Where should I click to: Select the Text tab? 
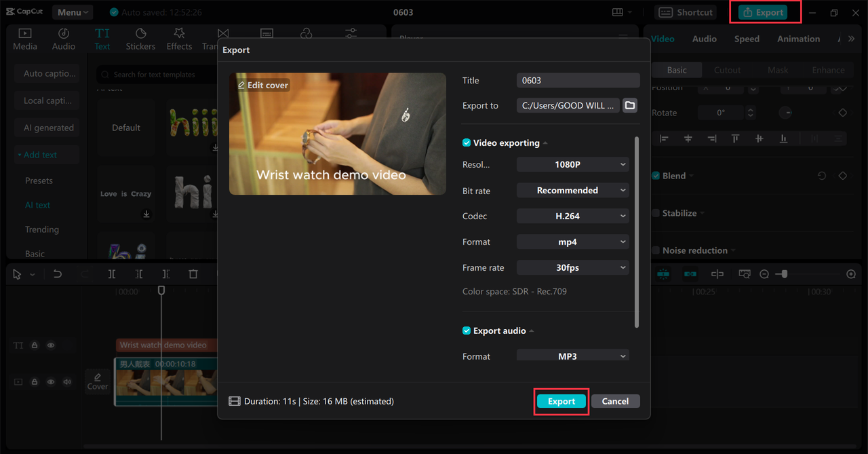click(x=102, y=39)
